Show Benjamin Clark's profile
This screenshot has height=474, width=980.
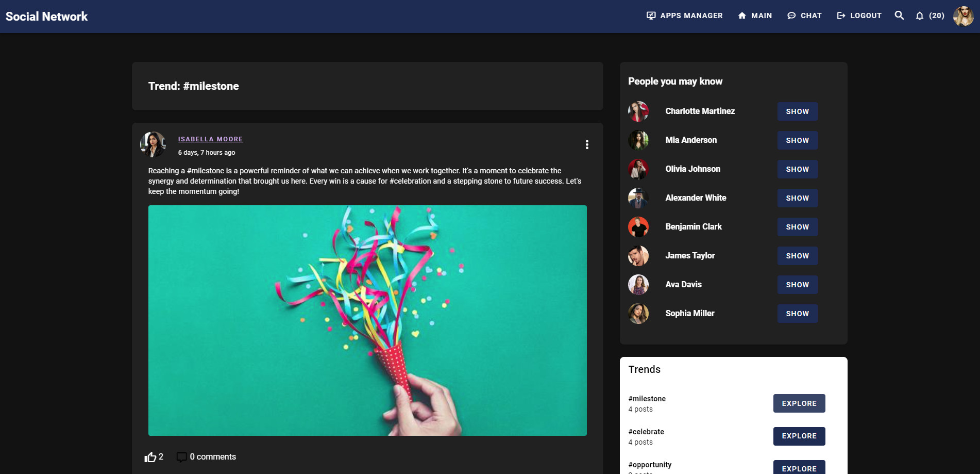[x=797, y=226]
